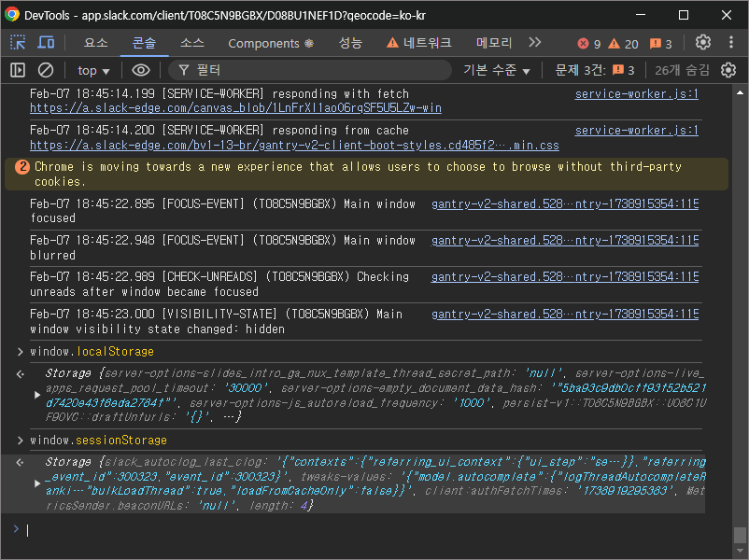Open the gantry-v2-client-boot-styles min.css link
The height and width of the screenshot is (560, 749).
(x=294, y=145)
